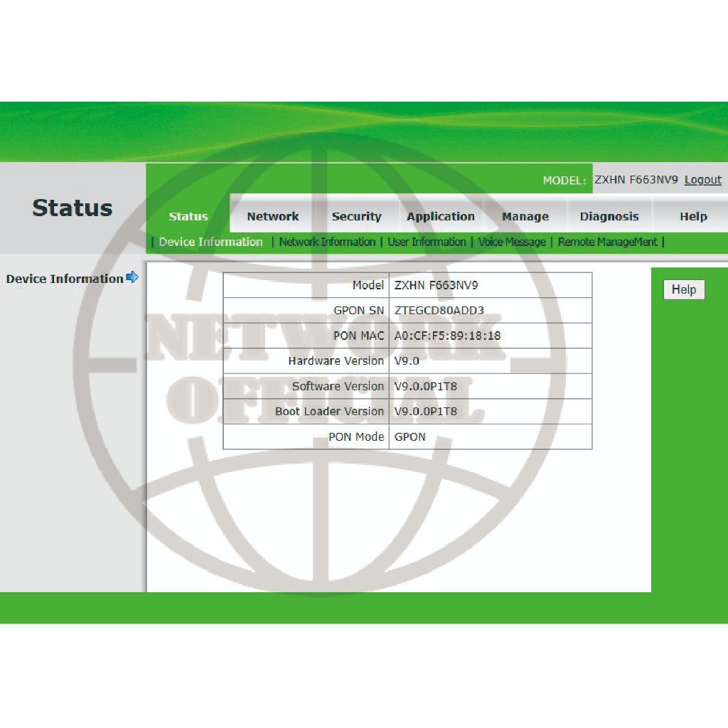Open the Diagnosis tab
Viewport: 728px width, 728px height.
[x=609, y=217]
